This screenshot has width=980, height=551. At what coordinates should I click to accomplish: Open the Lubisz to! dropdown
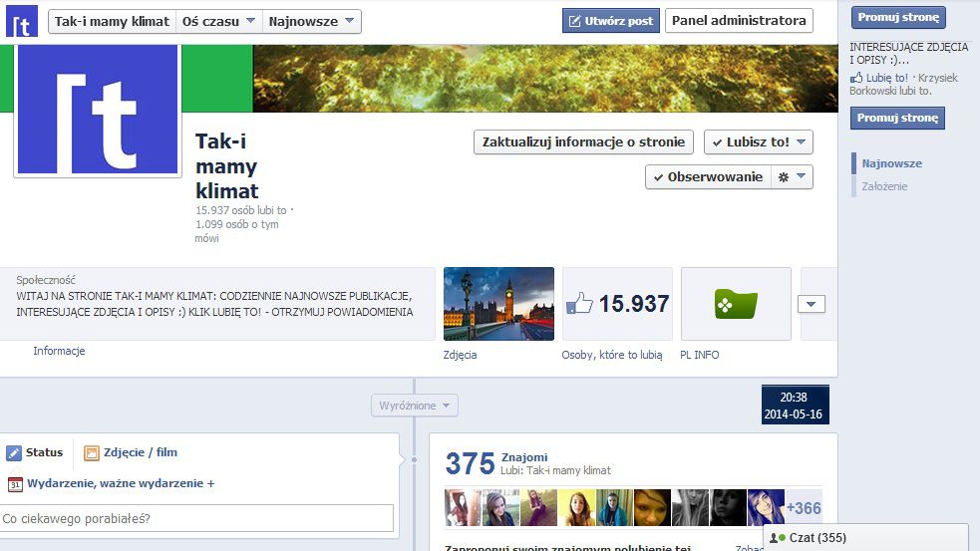point(758,141)
